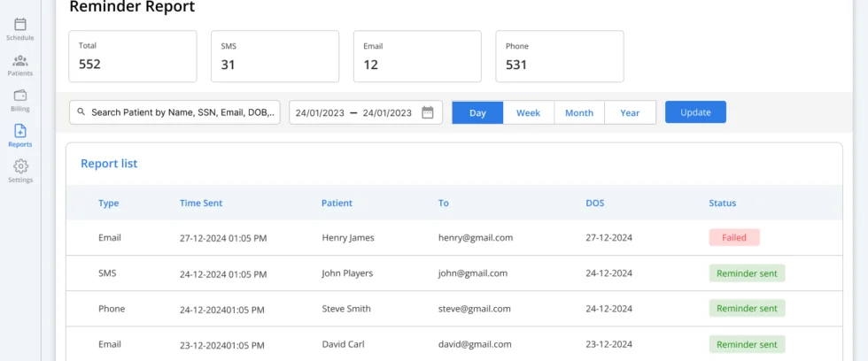Open Settings gear icon in sidebar
This screenshot has width=868, height=361.
[20, 167]
